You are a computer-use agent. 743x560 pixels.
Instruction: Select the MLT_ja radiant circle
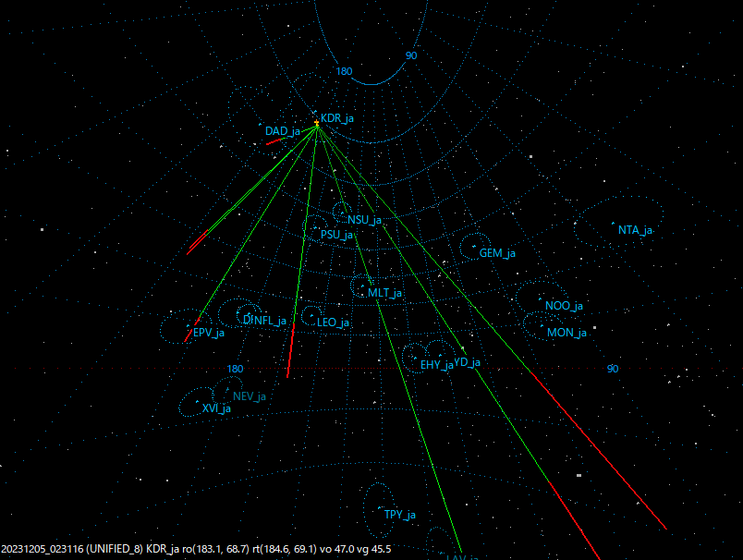tap(361, 286)
